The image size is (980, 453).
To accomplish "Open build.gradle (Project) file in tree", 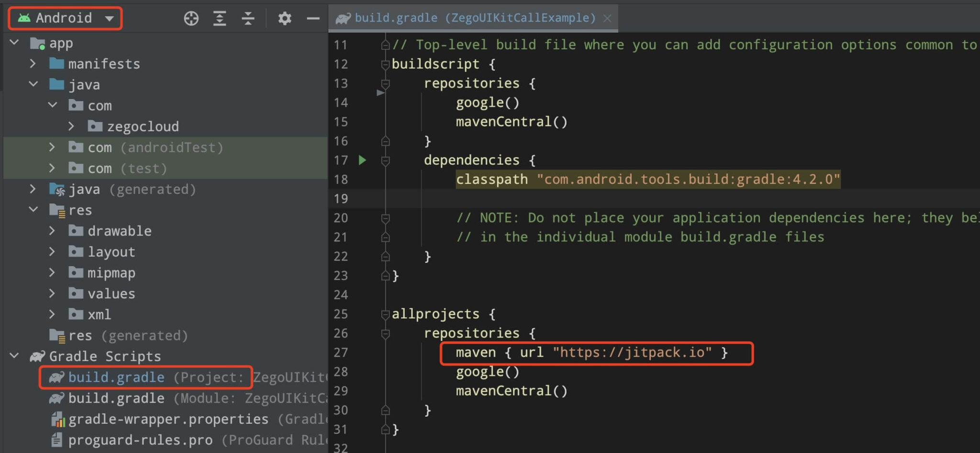I will pos(116,377).
